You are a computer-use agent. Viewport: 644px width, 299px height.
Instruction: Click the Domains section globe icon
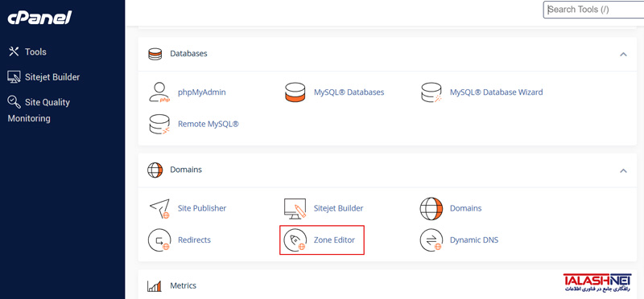pyautogui.click(x=155, y=170)
